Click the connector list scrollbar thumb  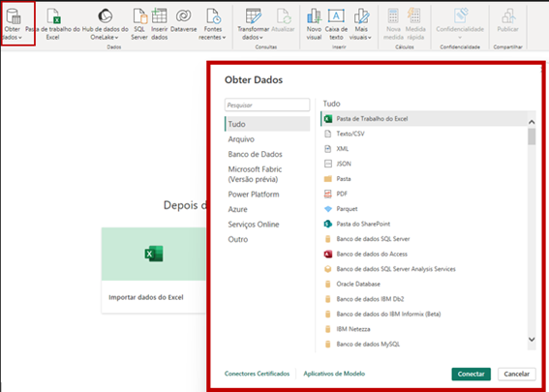tap(532, 136)
